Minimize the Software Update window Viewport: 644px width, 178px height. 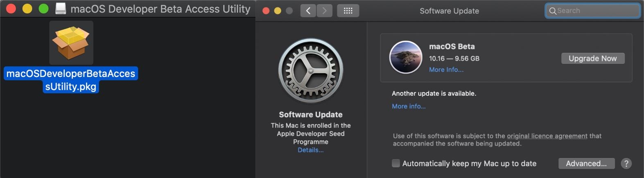point(278,11)
